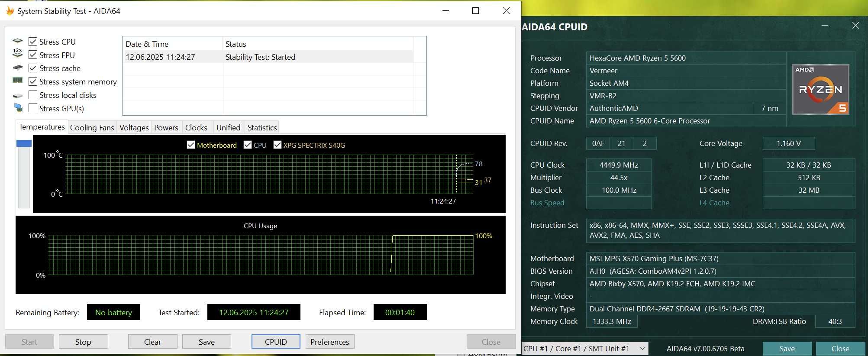Viewport: 868px width, 356px height.
Task: Click the CPU Clock value 4449.9 MHz
Action: (x=619, y=165)
